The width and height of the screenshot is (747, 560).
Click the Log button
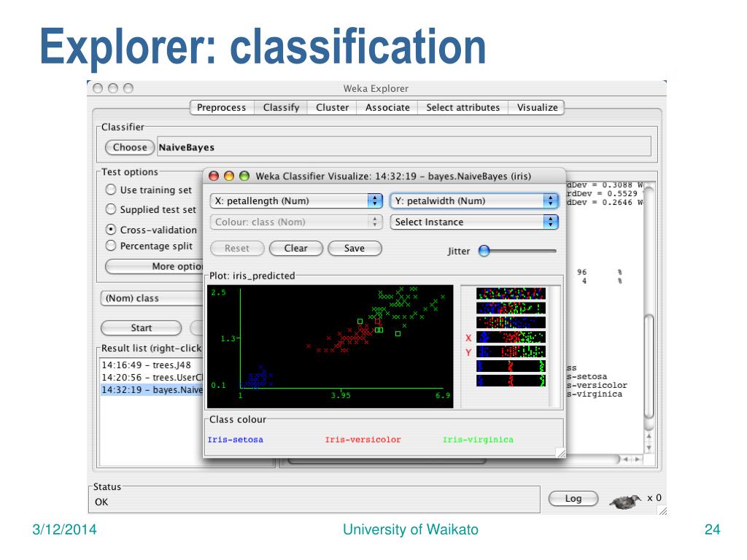point(573,498)
